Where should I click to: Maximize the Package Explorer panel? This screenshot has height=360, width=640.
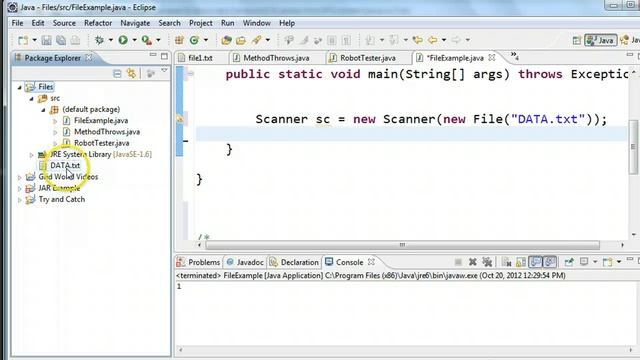click(x=164, y=56)
